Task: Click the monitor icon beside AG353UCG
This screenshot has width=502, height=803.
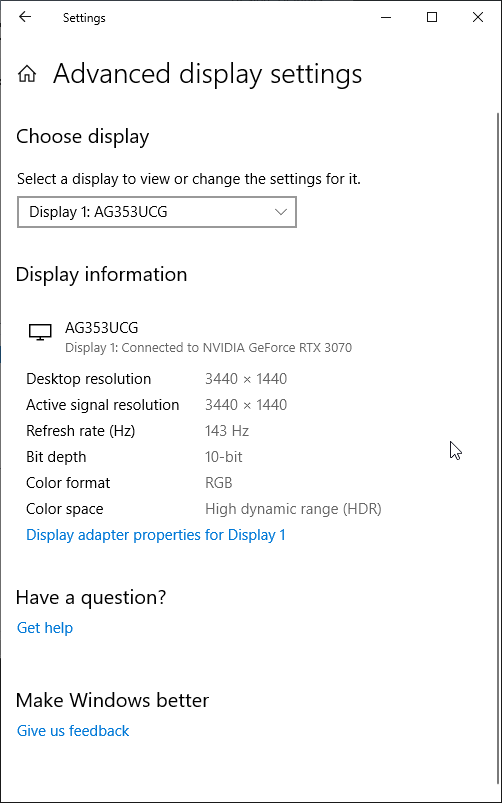Action: click(x=40, y=332)
